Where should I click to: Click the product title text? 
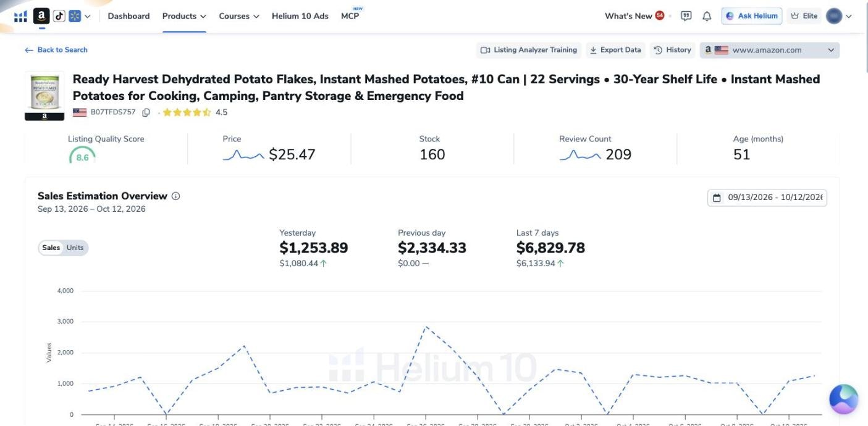pyautogui.click(x=446, y=88)
